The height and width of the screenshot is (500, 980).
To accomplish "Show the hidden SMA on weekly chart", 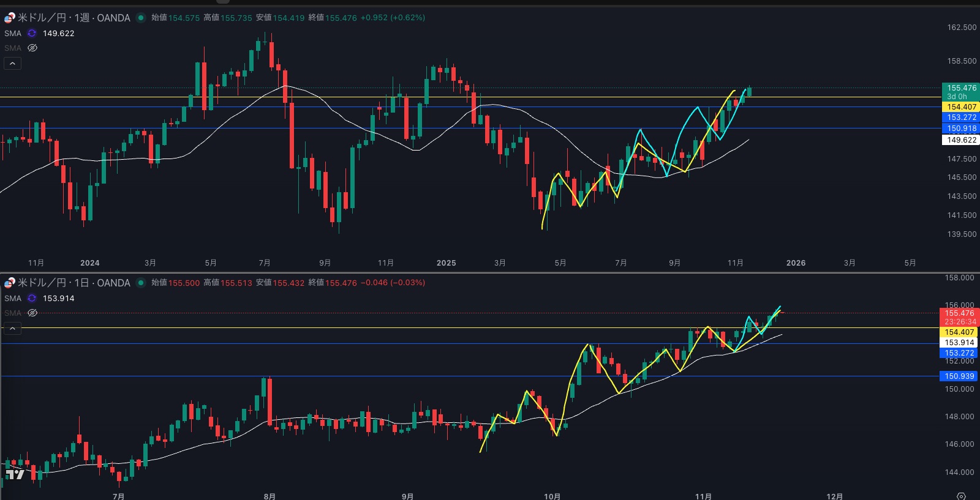I will (x=32, y=48).
